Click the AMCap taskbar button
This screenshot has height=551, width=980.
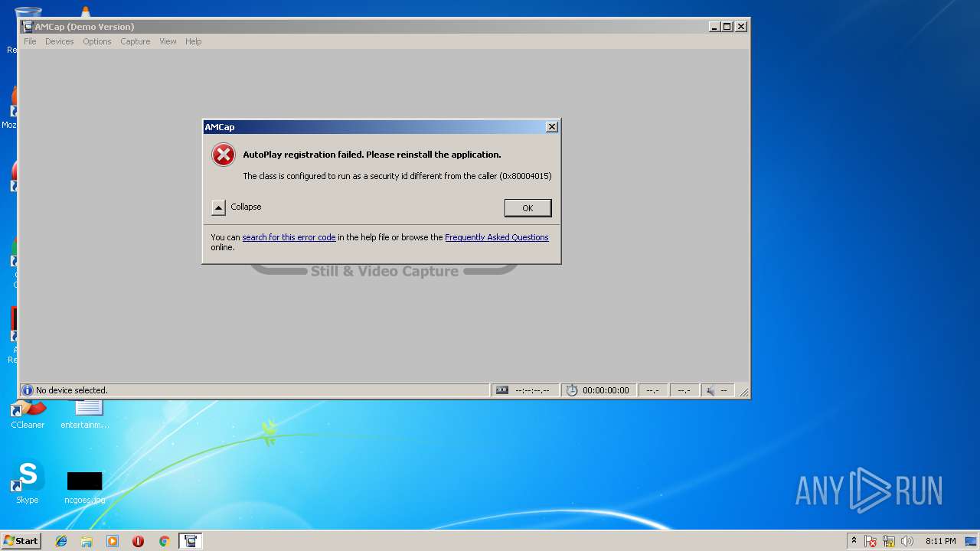click(190, 541)
